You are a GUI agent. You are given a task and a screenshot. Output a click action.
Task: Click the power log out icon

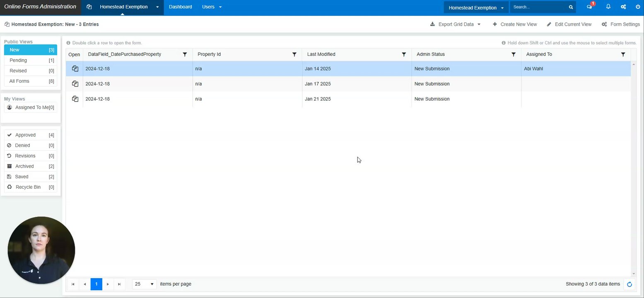point(638,7)
